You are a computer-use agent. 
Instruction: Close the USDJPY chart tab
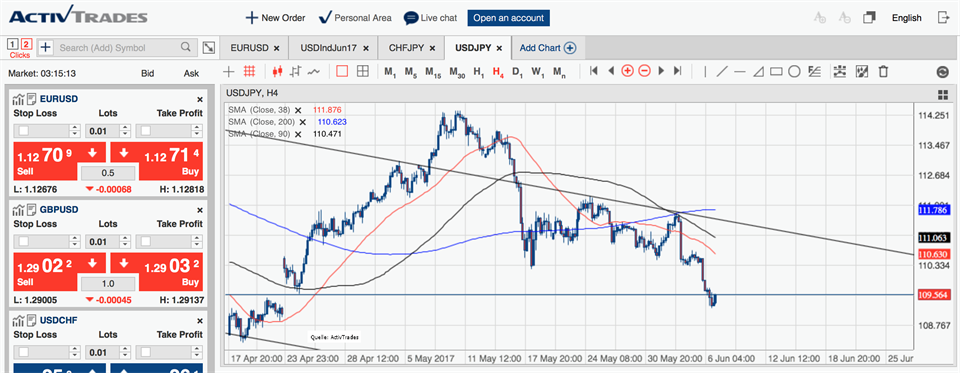pyautogui.click(x=499, y=48)
